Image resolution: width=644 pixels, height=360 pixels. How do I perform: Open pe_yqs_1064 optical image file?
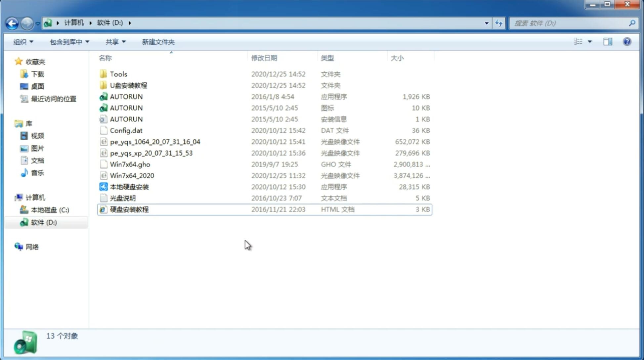coord(155,142)
